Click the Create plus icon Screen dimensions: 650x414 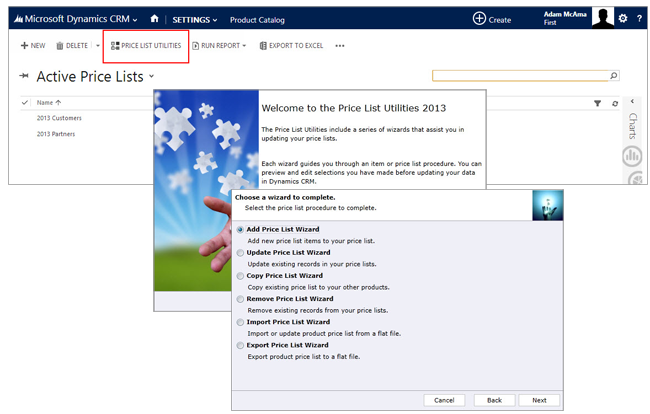point(479,19)
